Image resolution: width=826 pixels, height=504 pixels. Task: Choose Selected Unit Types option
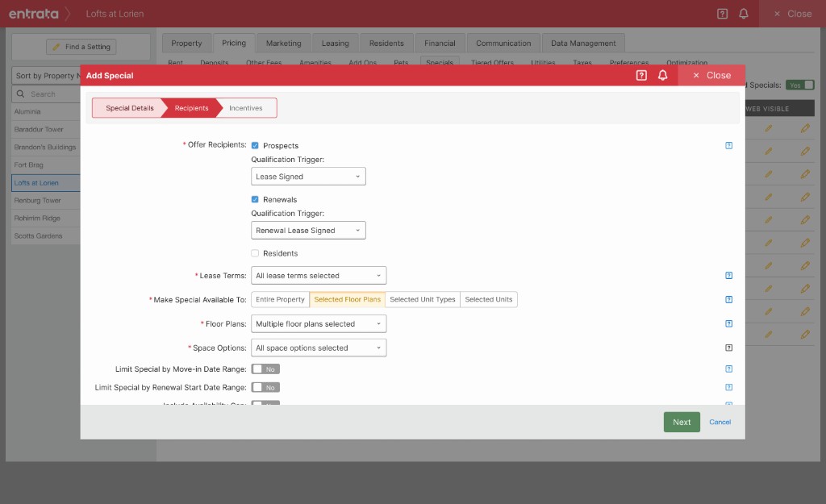(423, 299)
